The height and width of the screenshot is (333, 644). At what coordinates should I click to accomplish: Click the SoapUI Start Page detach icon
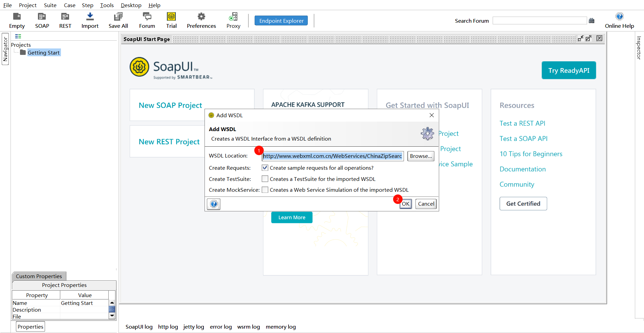(x=580, y=39)
